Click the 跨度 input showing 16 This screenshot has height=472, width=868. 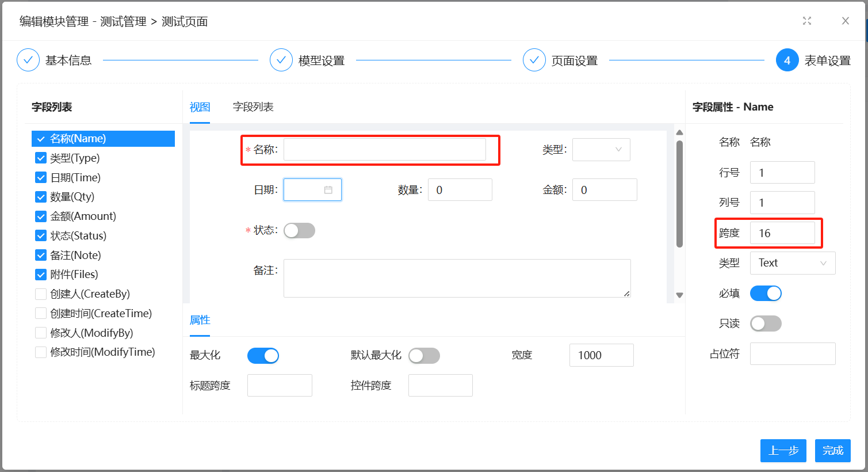[x=782, y=233]
